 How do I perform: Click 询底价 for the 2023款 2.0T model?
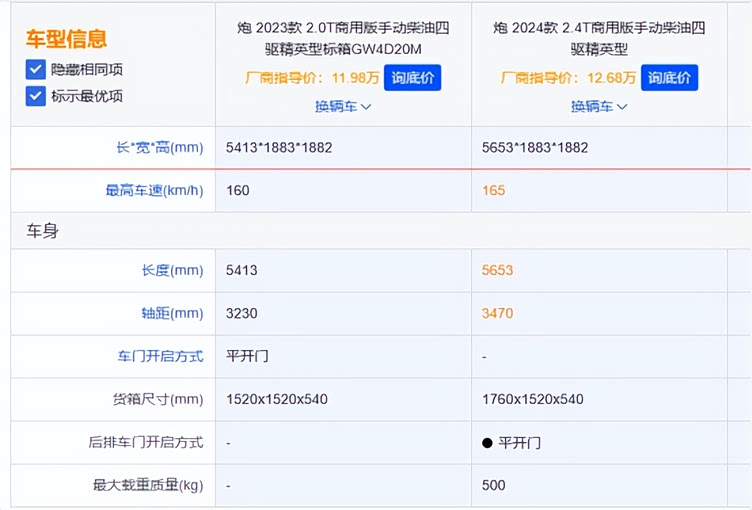412,78
